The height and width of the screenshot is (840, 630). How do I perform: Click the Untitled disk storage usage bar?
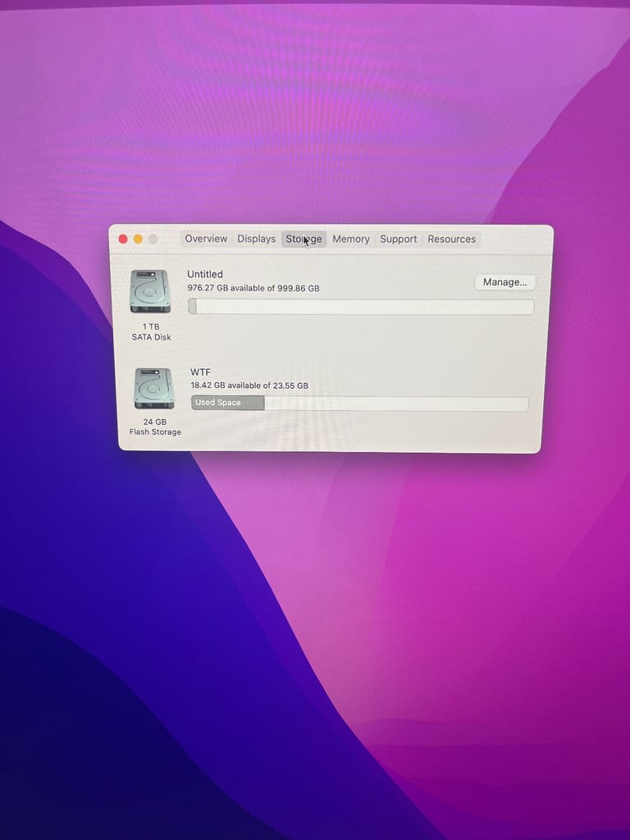(361, 307)
